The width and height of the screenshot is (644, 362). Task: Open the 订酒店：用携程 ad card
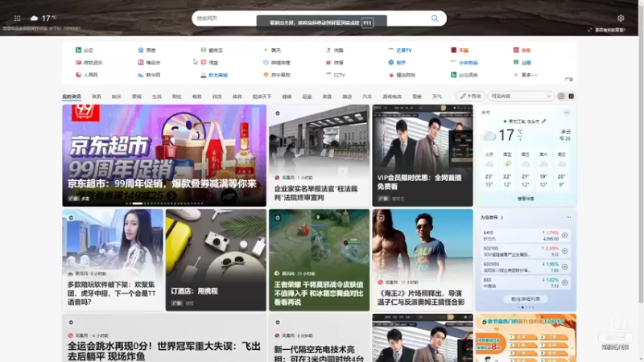(x=216, y=260)
